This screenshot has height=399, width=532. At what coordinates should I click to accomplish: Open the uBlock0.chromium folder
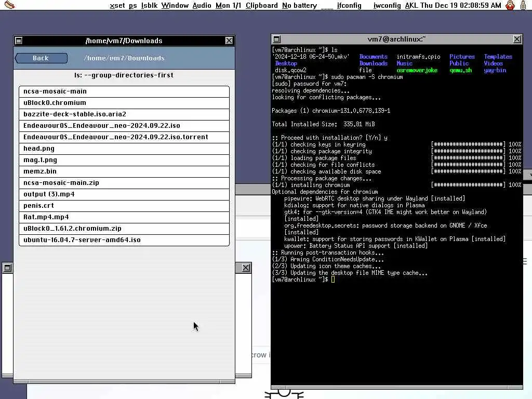124,103
